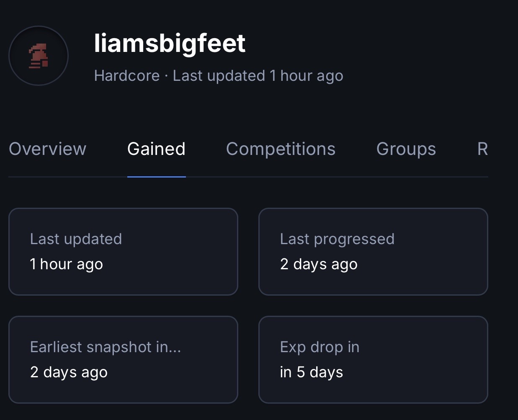Viewport: 518px width, 420px height.
Task: Click the Earliest snapshot 2 days ago value
Action: (69, 372)
